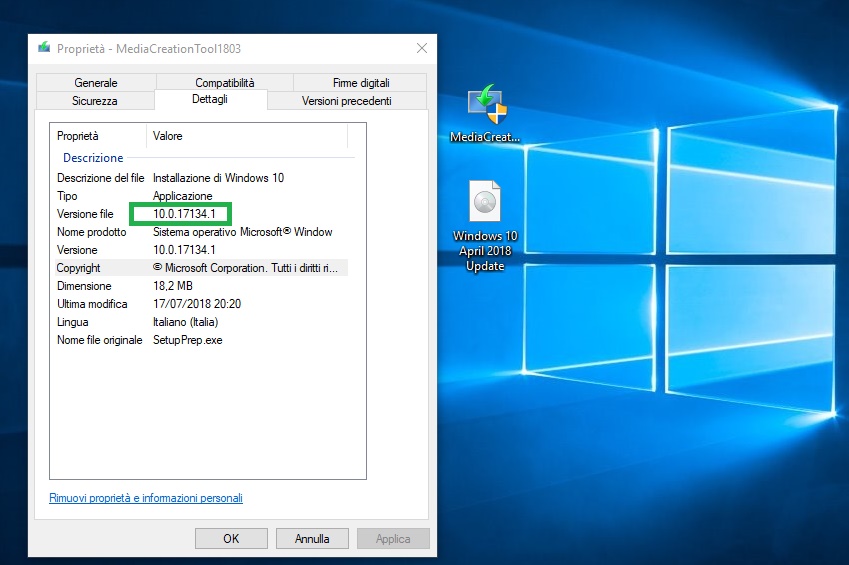This screenshot has height=565, width=849.
Task: Switch to the Generale tab
Action: tap(96, 82)
